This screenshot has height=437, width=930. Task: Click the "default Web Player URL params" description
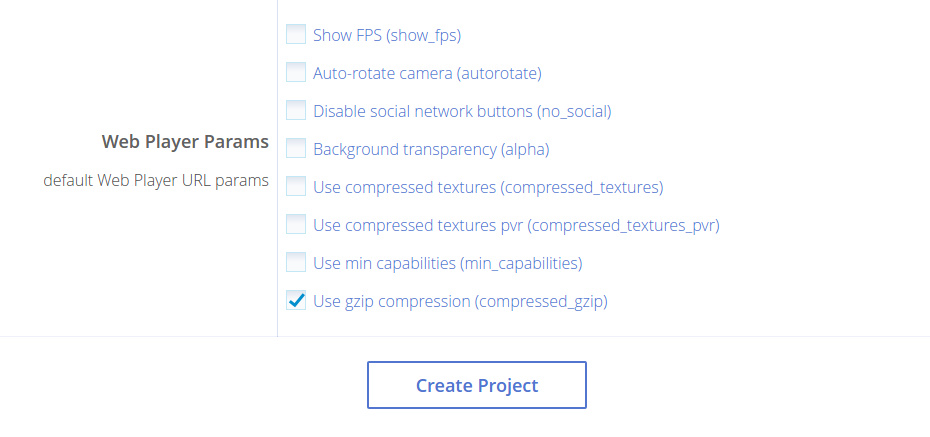tap(156, 181)
